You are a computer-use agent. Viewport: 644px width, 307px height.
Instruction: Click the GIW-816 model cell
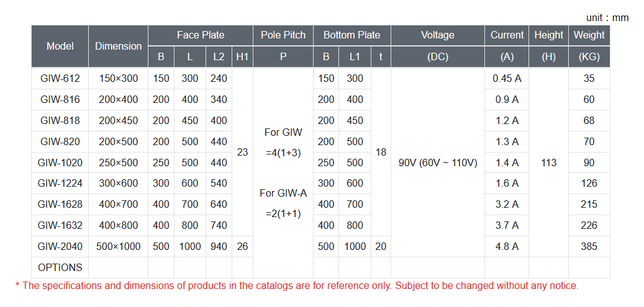[x=60, y=100]
